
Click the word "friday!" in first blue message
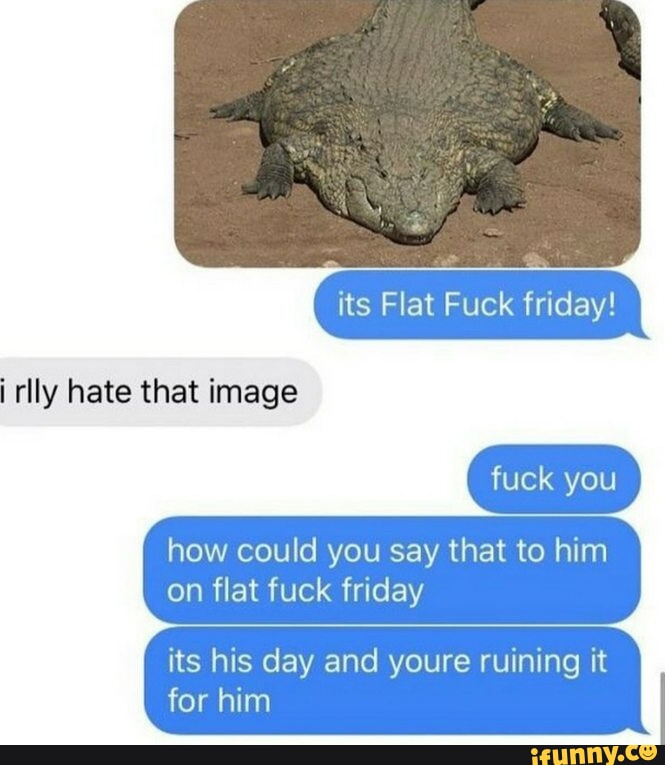pos(570,306)
